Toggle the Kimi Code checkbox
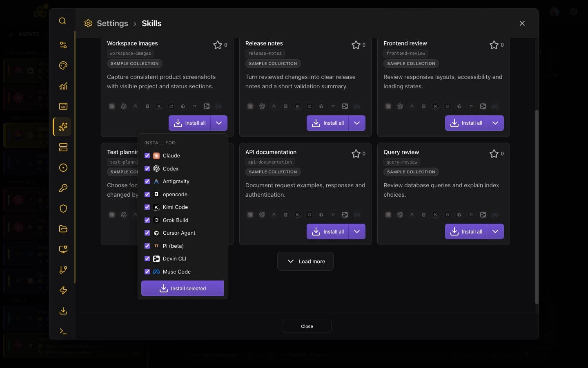 147,207
